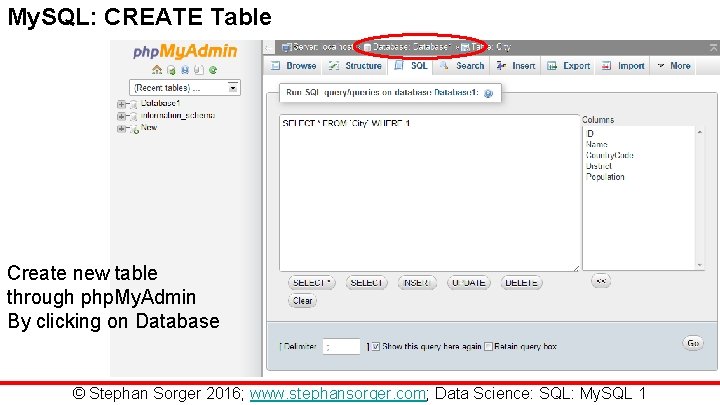Image resolution: width=720 pixels, height=405 pixels.
Task: Select Database1 in navigation tree
Action: [x=160, y=103]
